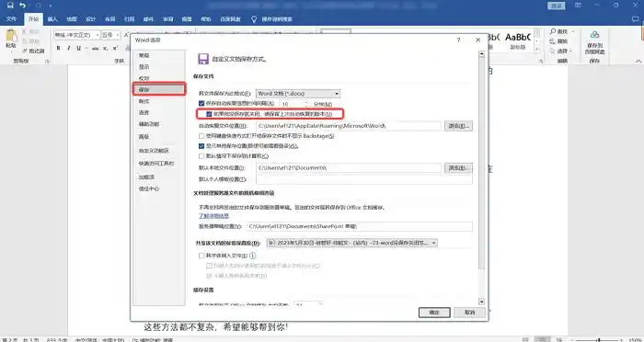The image size is (644, 342).
Task: Click the Paste clipboard icon
Action: coord(11,36)
